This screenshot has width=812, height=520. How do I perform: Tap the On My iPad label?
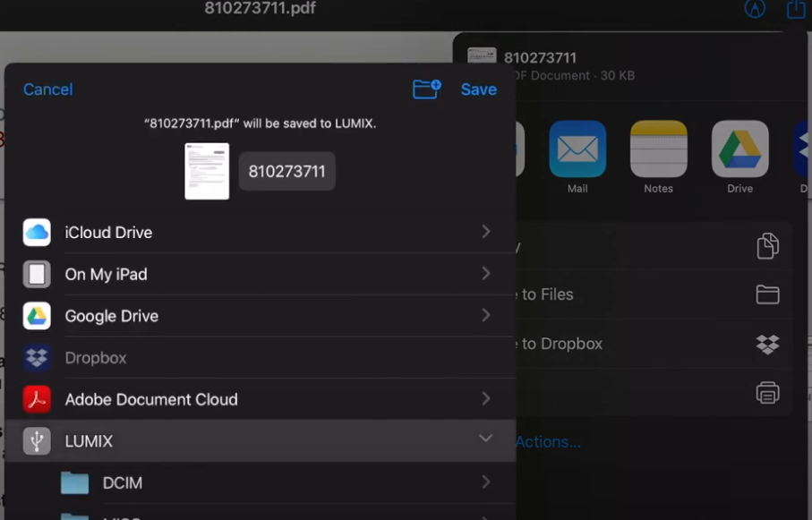pos(107,275)
